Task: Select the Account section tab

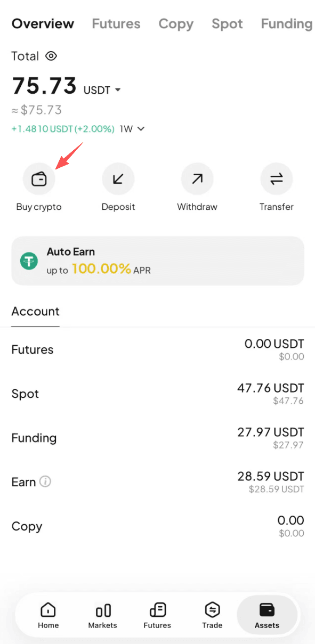Action: click(36, 312)
